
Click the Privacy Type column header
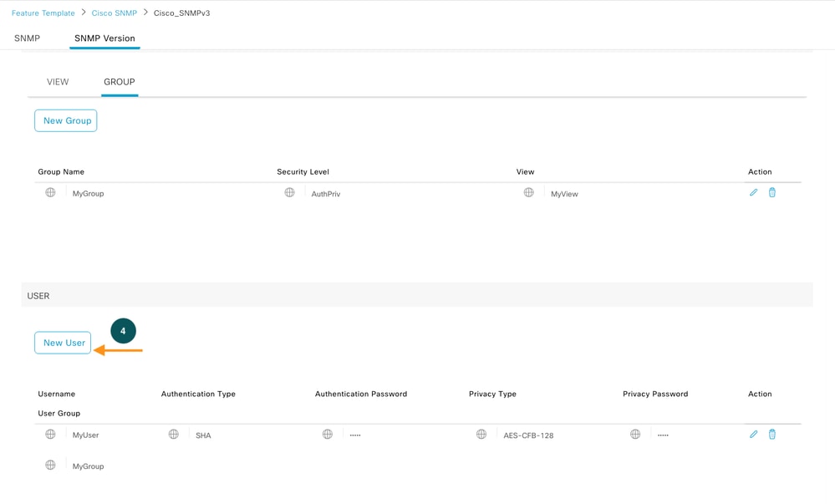492,394
